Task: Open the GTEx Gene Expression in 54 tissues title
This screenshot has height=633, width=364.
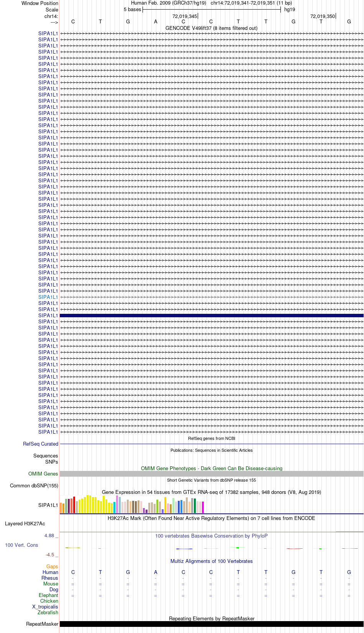Action: [x=212, y=492]
